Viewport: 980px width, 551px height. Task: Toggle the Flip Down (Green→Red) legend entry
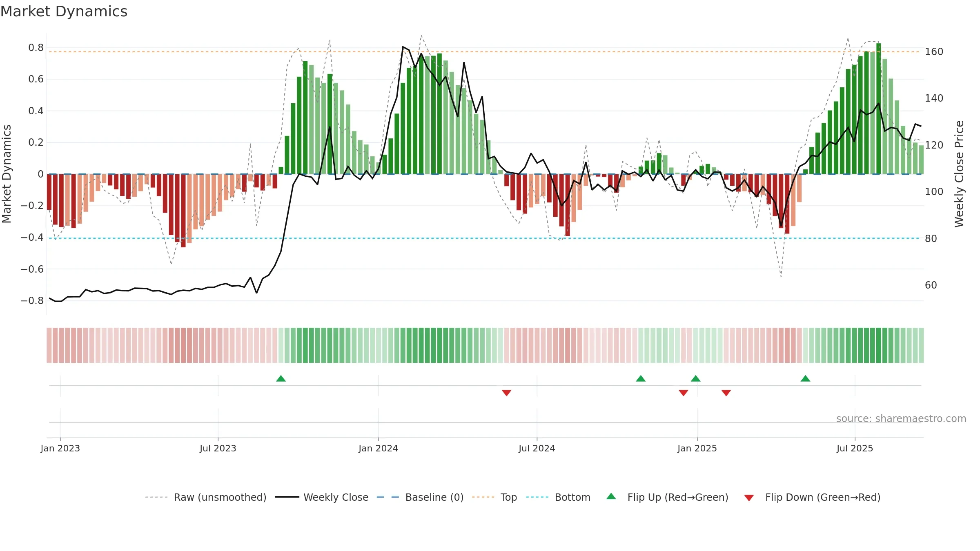812,497
